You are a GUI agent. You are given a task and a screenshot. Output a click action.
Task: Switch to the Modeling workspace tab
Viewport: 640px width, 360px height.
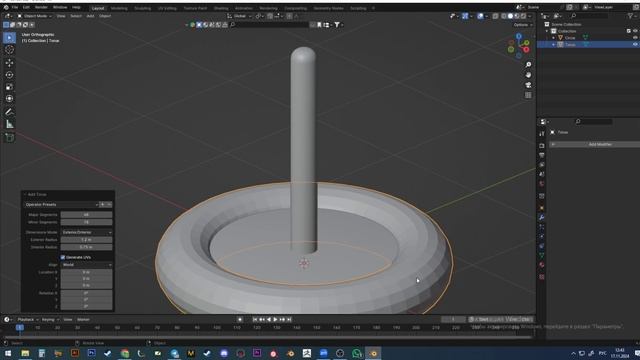pos(119,8)
